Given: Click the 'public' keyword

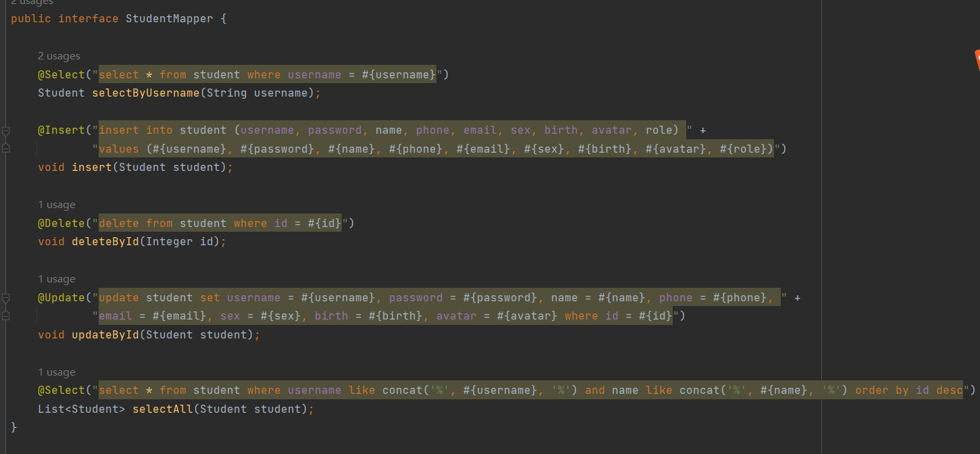Looking at the screenshot, I should click(31, 19).
